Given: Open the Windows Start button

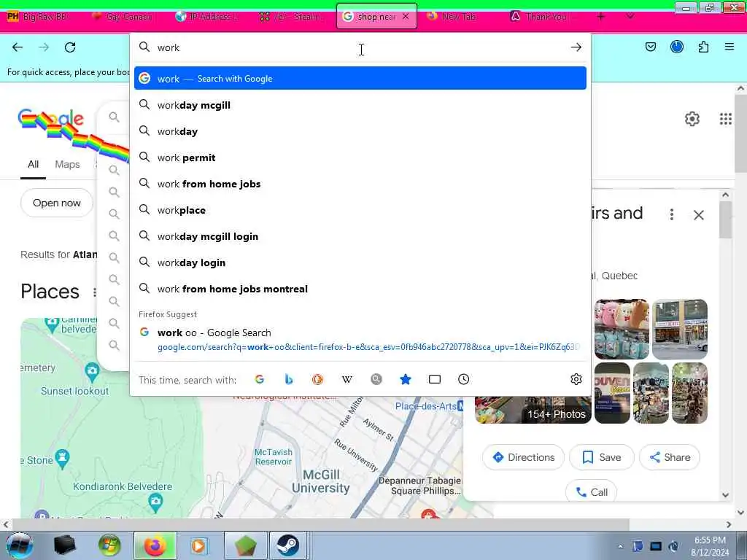Looking at the screenshot, I should [x=19, y=545].
